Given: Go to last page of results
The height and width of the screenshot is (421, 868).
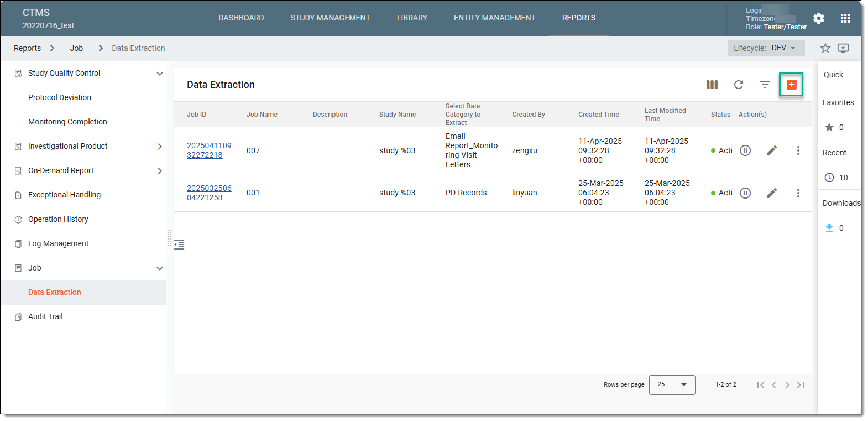Looking at the screenshot, I should click(x=801, y=385).
